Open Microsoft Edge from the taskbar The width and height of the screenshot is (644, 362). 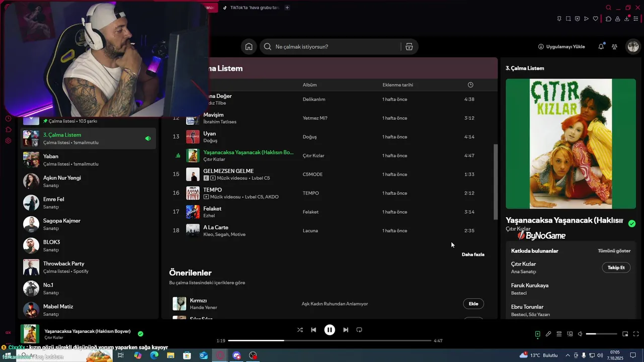point(154,355)
